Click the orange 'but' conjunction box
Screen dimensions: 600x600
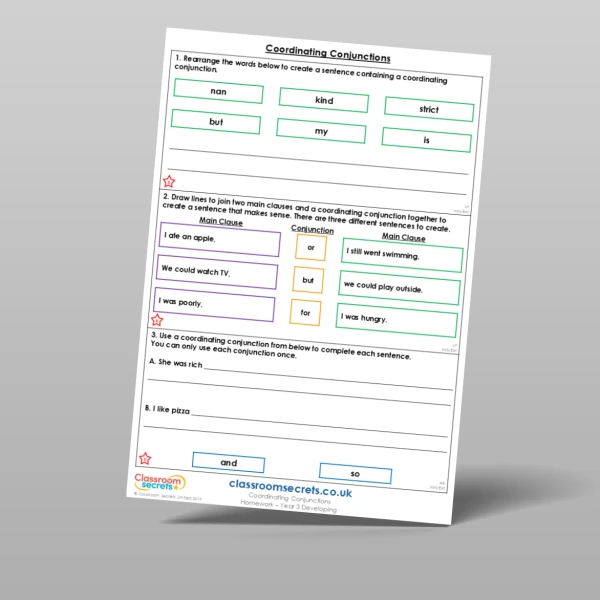coord(308,280)
